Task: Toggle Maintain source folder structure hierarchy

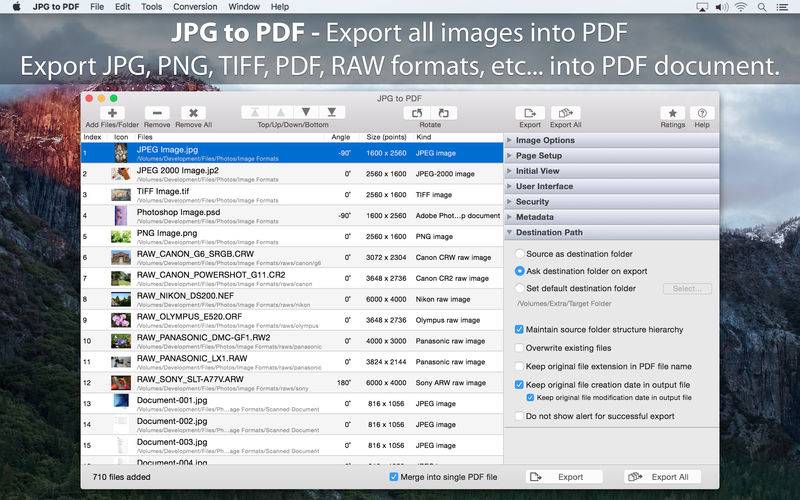Action: pos(519,330)
